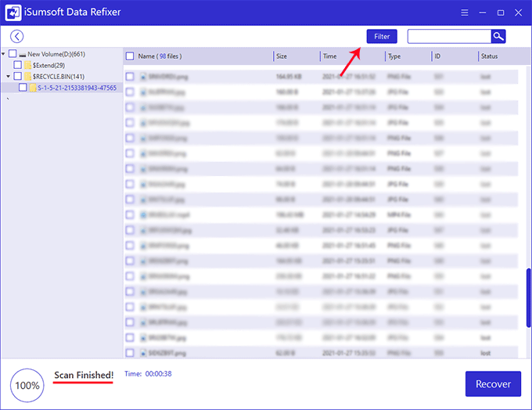Viewport: 532px width, 410px height.
Task: Click the back arrow icon
Action: click(17, 37)
